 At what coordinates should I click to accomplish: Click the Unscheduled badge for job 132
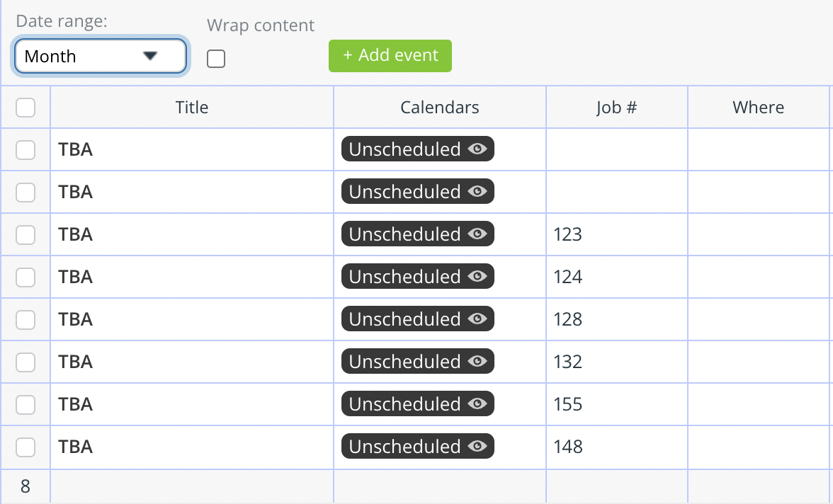(418, 361)
